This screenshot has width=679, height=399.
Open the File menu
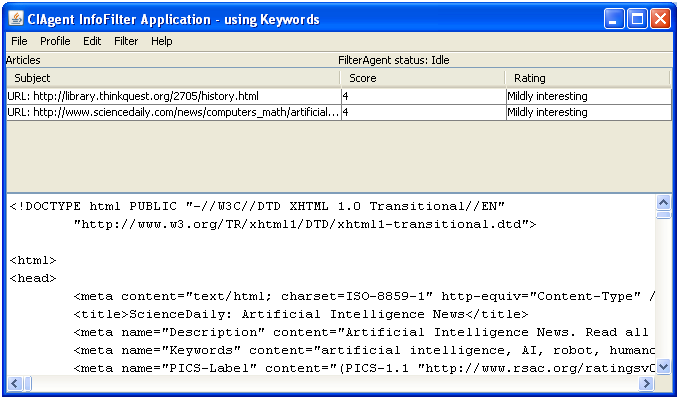19,41
